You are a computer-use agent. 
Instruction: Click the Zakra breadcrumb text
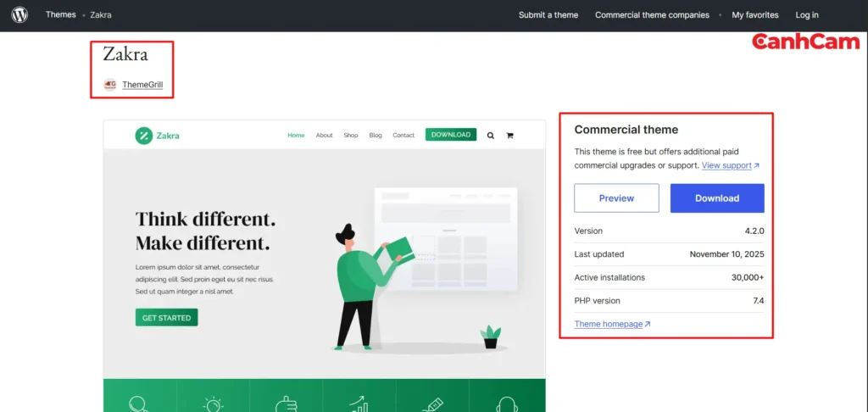pos(101,15)
